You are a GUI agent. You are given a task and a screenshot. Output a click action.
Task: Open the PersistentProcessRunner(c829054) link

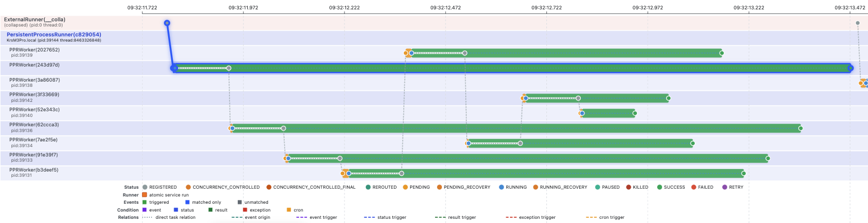coord(54,35)
